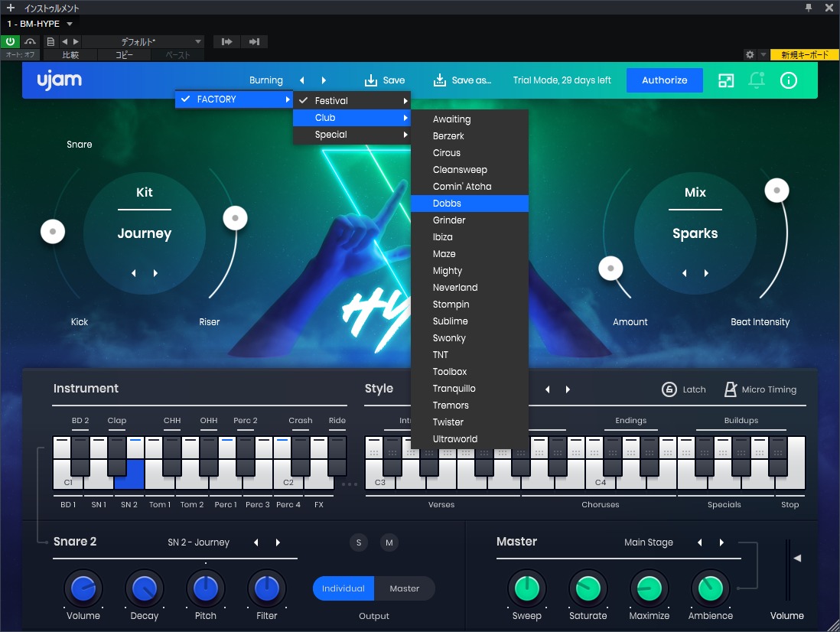Mute Snare 2 with M button
840x632 pixels.
(x=389, y=542)
